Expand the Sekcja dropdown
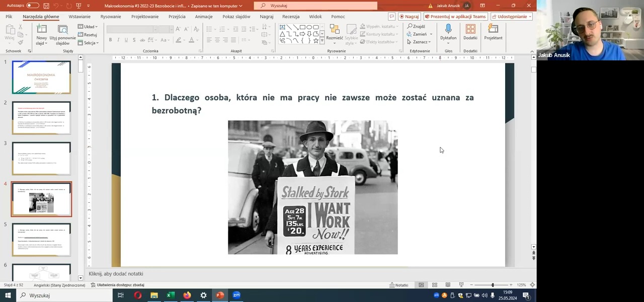 point(89,43)
